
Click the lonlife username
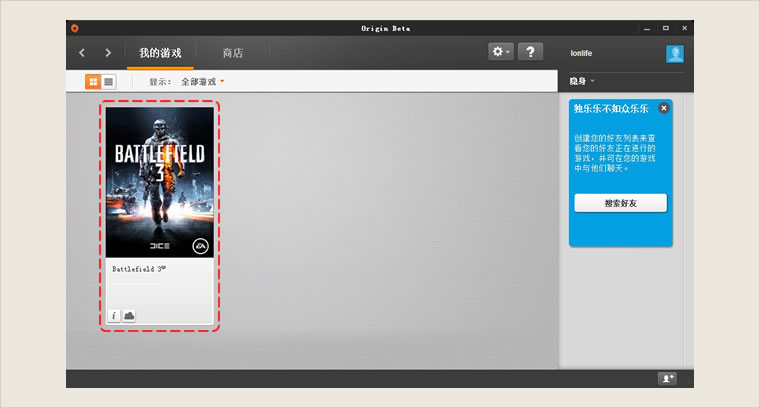click(581, 53)
